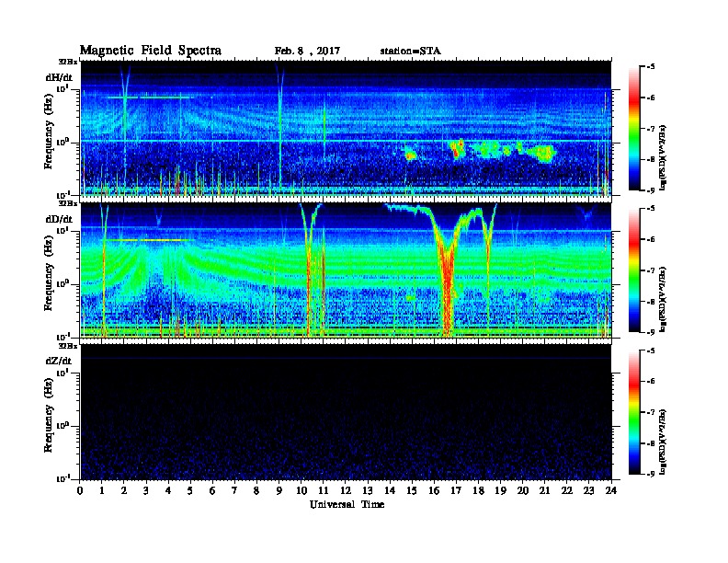Click the hour '3' tick label on time axis

click(x=146, y=490)
